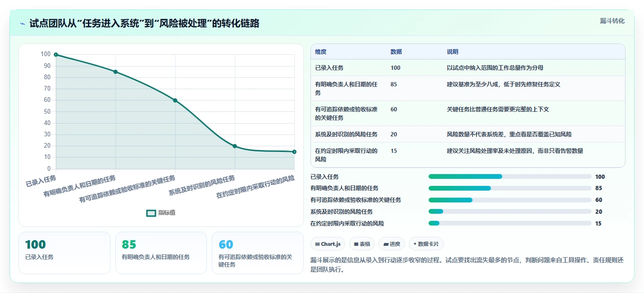Select the table cell 建议基准为至少八成，低于时先修复任务定义
The image size is (644, 293).
(x=504, y=84)
